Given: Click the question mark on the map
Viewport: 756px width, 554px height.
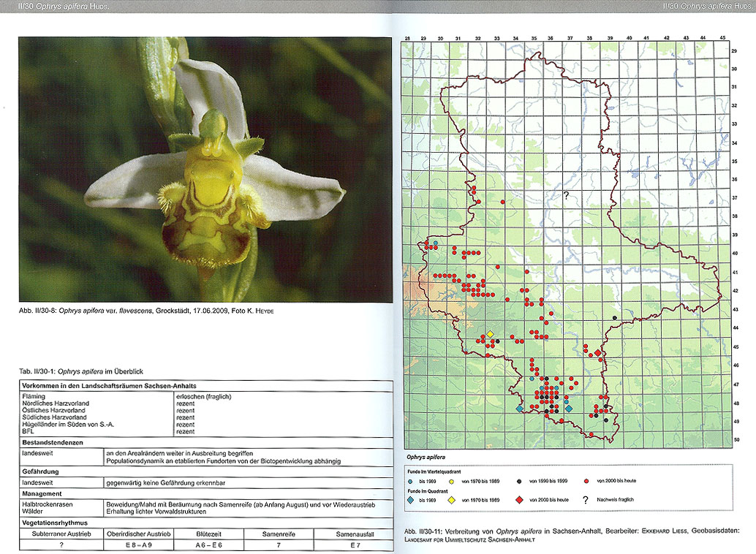Looking at the screenshot, I should pos(566,196).
